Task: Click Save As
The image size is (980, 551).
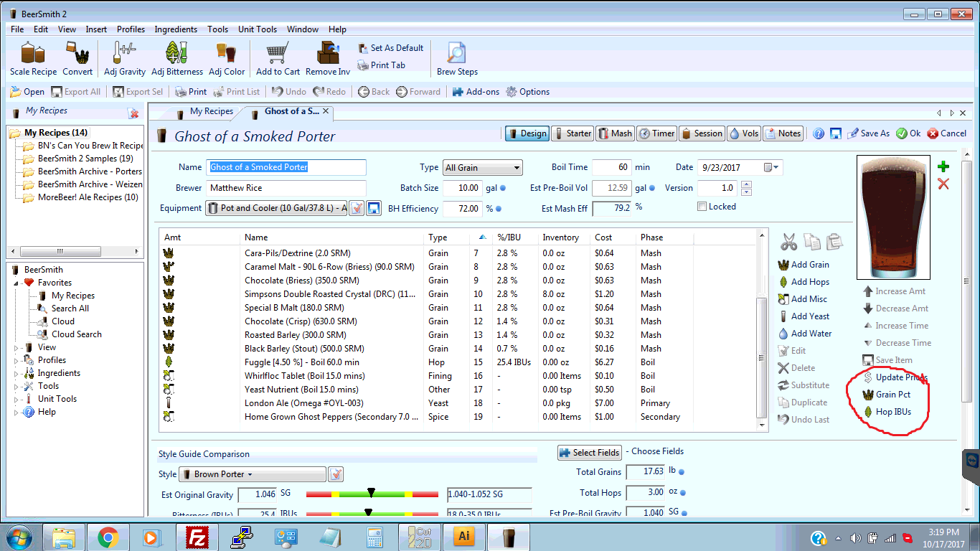Action: pos(869,133)
